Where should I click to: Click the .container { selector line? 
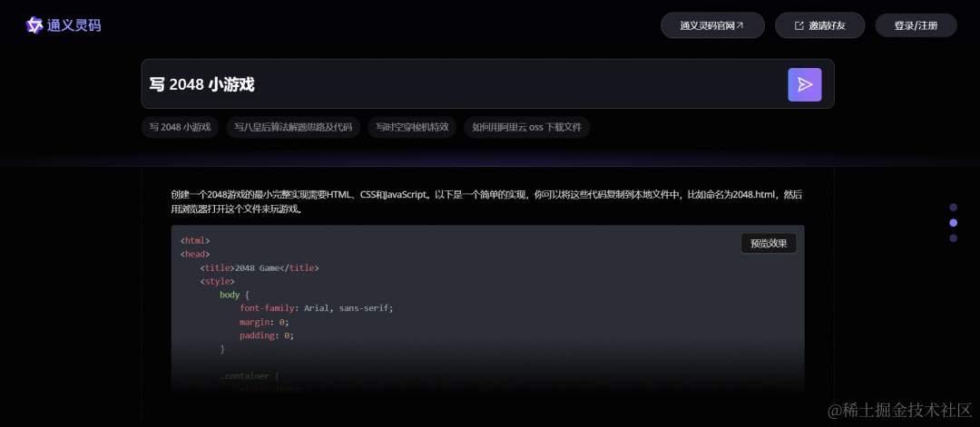pos(250,376)
